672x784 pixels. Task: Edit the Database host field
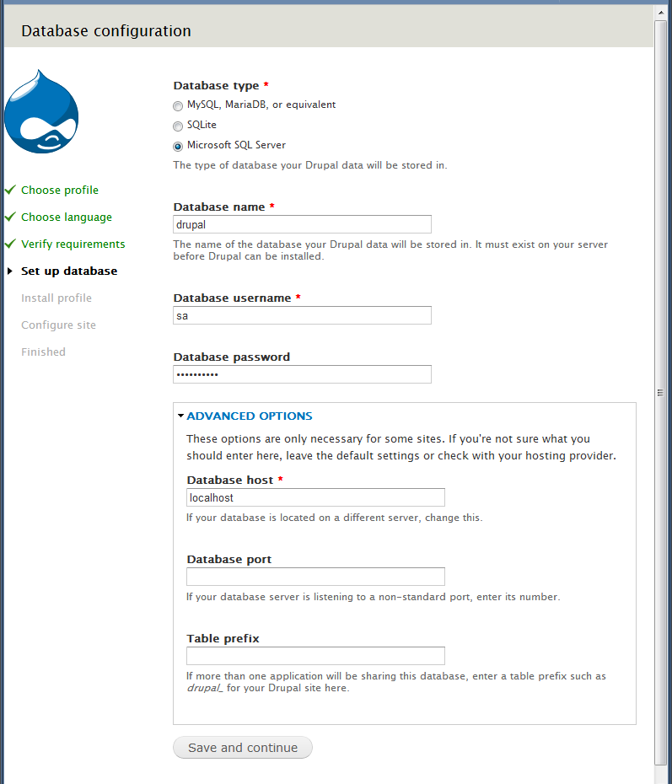(315, 497)
